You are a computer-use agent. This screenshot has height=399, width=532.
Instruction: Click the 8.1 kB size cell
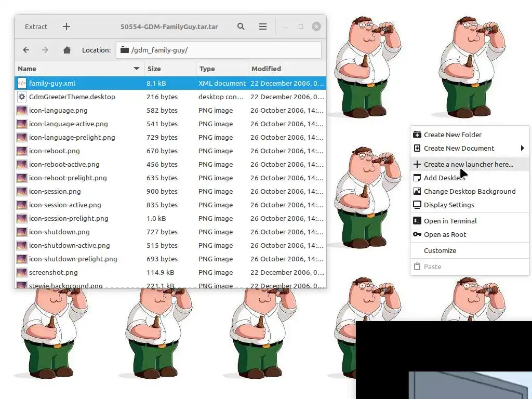point(156,83)
